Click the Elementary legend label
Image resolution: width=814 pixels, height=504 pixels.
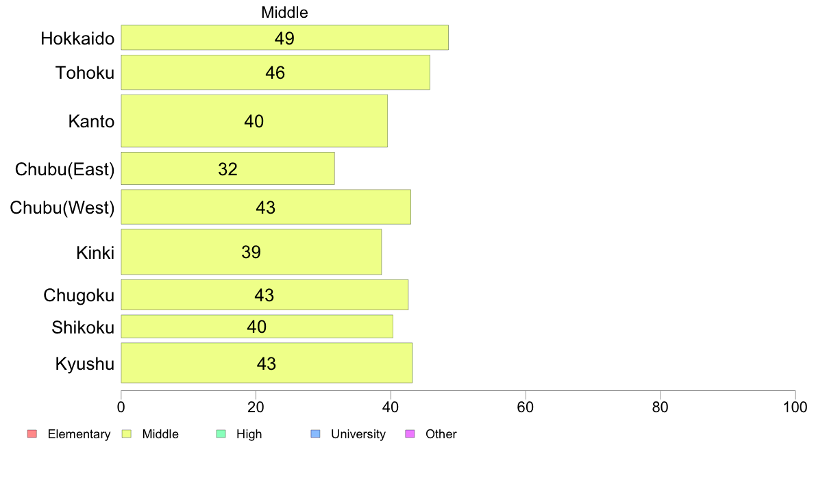(x=79, y=434)
